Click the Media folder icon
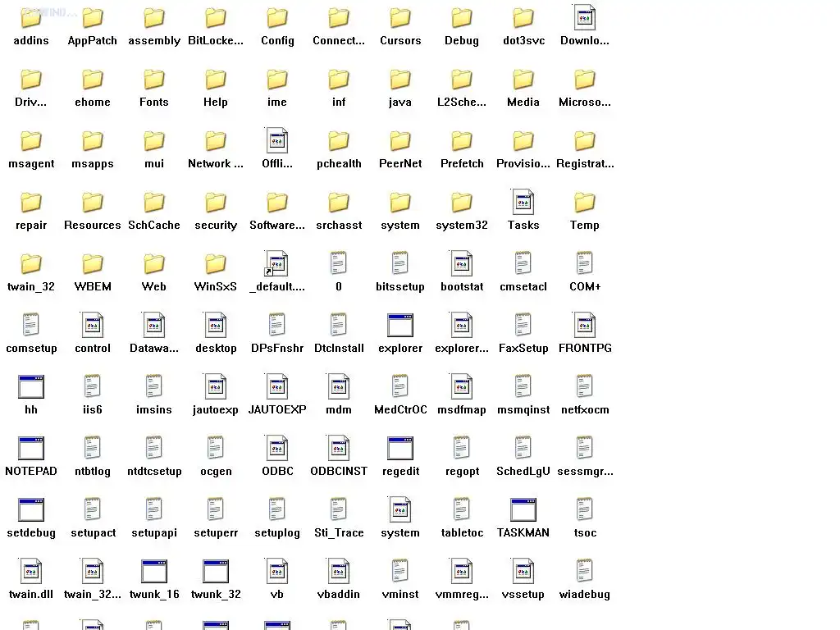Viewport: 840px width, 630px height. click(x=523, y=80)
